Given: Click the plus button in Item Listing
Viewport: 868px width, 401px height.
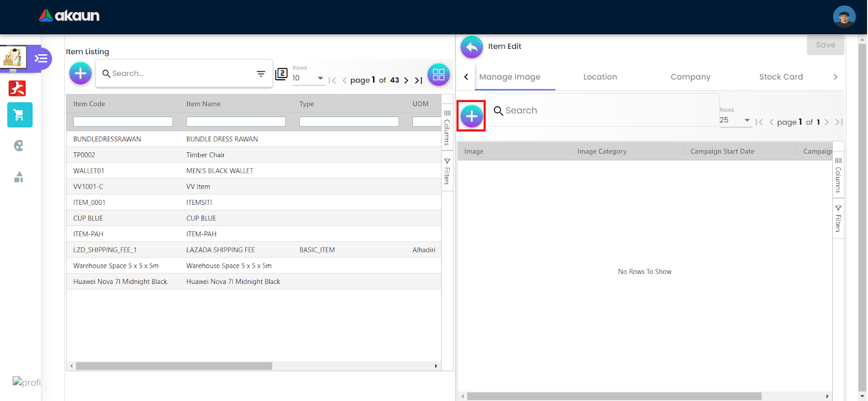Looking at the screenshot, I should (80, 73).
